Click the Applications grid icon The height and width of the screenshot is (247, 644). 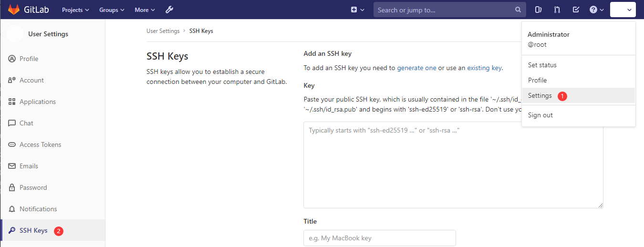12,102
